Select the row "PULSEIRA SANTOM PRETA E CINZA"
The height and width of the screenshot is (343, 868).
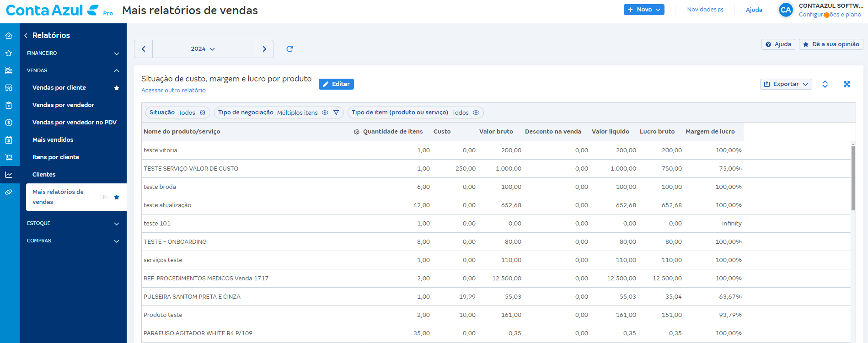point(496,297)
